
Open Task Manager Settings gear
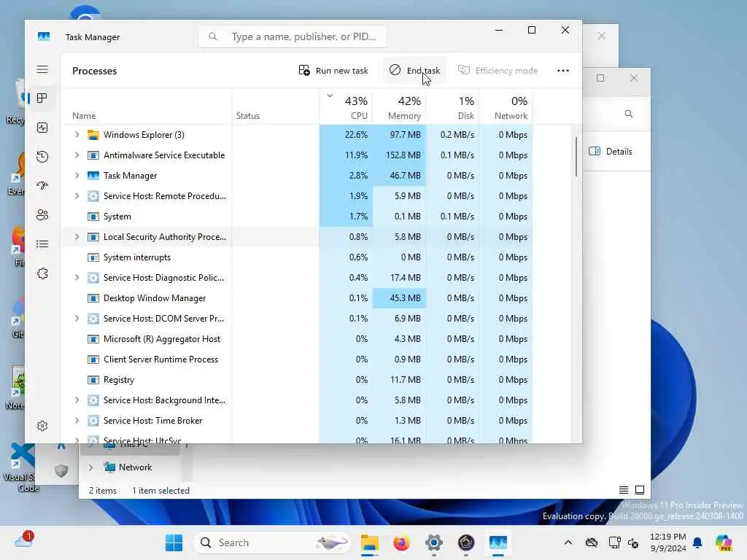click(x=42, y=426)
